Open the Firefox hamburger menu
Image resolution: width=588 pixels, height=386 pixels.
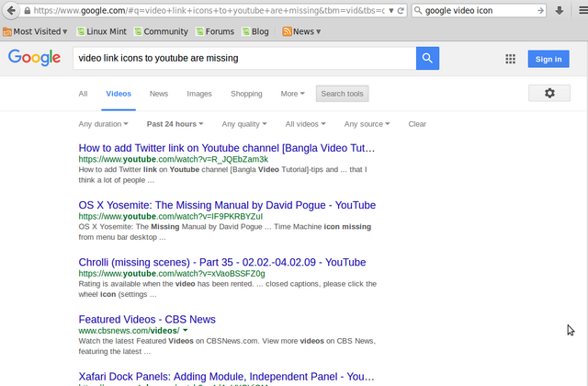[x=583, y=10]
